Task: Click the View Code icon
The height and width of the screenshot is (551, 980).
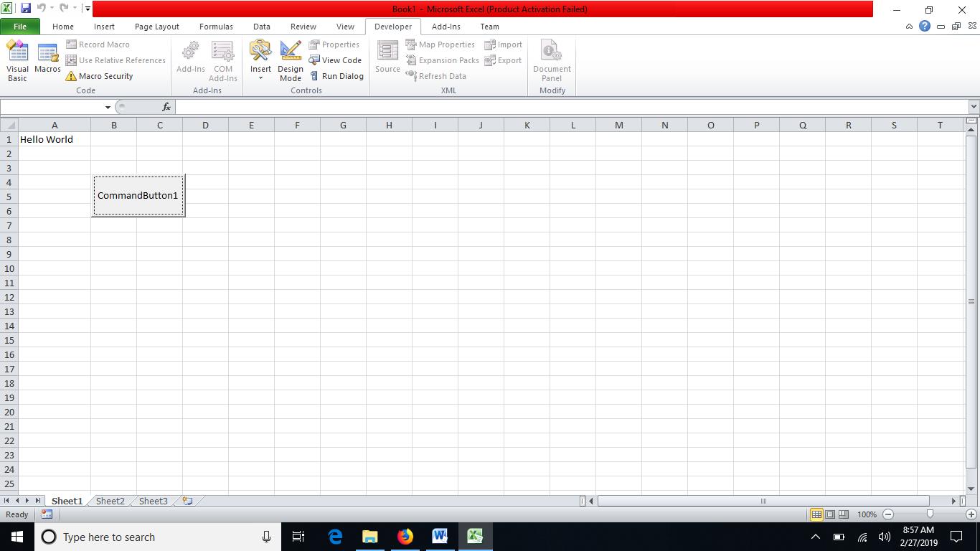Action: pos(335,60)
